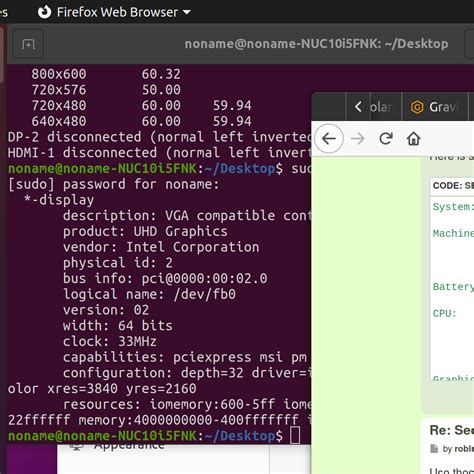
Task: Go back in Firefox
Action: (329, 138)
